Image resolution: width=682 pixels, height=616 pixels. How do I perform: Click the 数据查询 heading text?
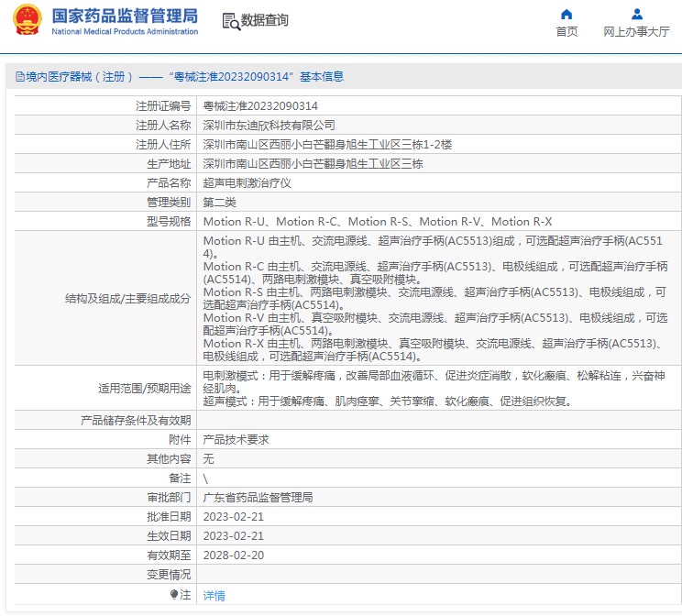coord(264,20)
